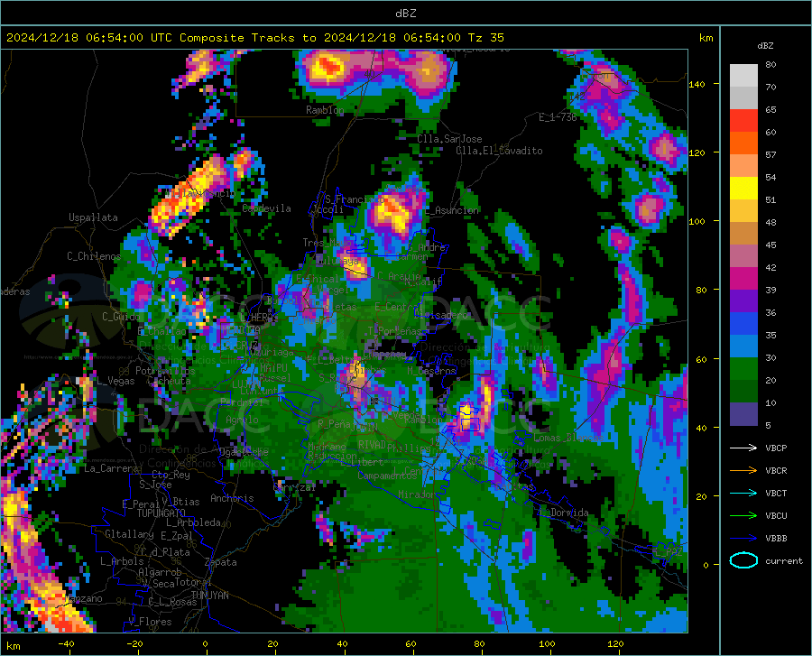The image size is (812, 656).
Task: Select the light gray legend swatch below 80
Action: (743, 76)
